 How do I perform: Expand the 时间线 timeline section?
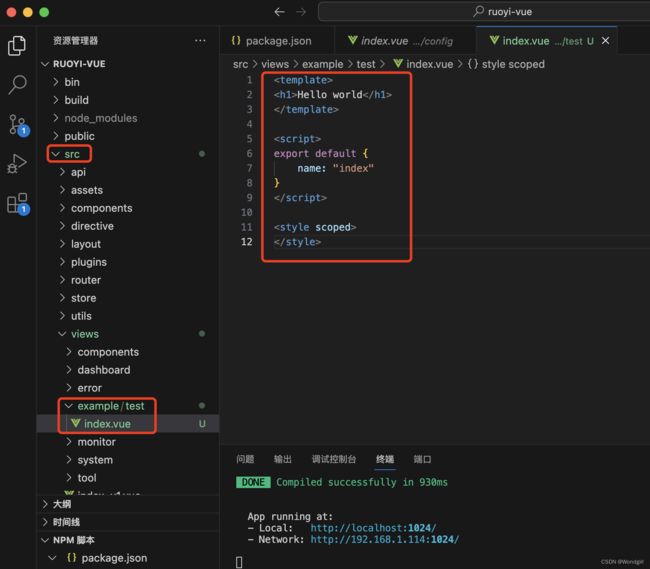(128, 522)
